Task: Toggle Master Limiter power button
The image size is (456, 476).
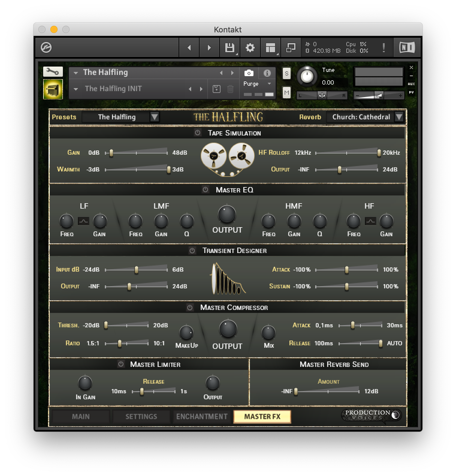Action: coord(121,364)
